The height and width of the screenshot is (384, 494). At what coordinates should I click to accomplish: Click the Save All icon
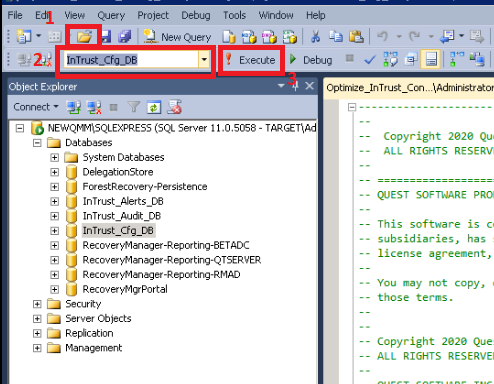[x=125, y=36]
